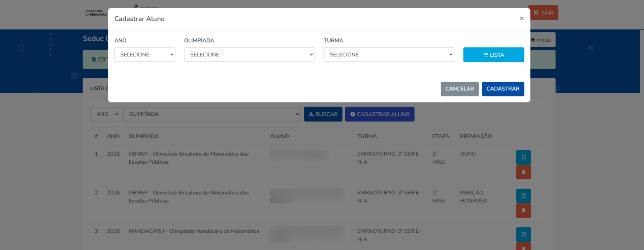This screenshot has width=644, height=250.
Task: Click the LISTA button
Action: click(x=493, y=55)
